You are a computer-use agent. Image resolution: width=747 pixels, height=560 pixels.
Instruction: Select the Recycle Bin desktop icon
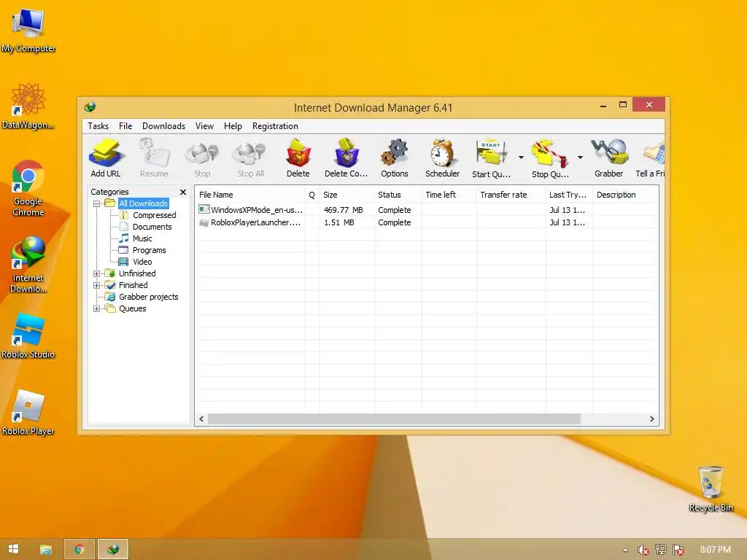click(711, 489)
